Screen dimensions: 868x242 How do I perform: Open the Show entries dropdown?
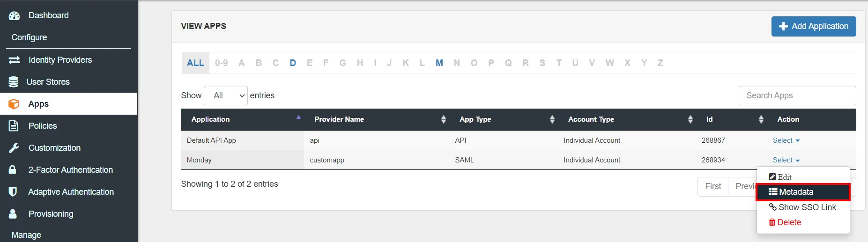(226, 95)
